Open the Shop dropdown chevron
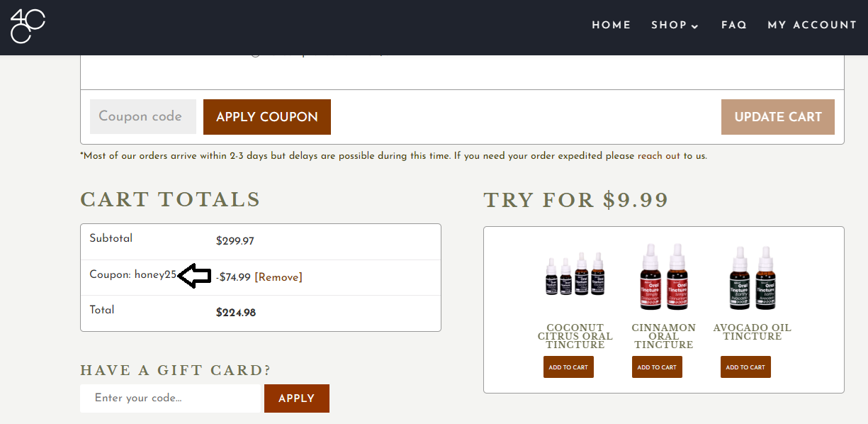The image size is (868, 424). 694,26
